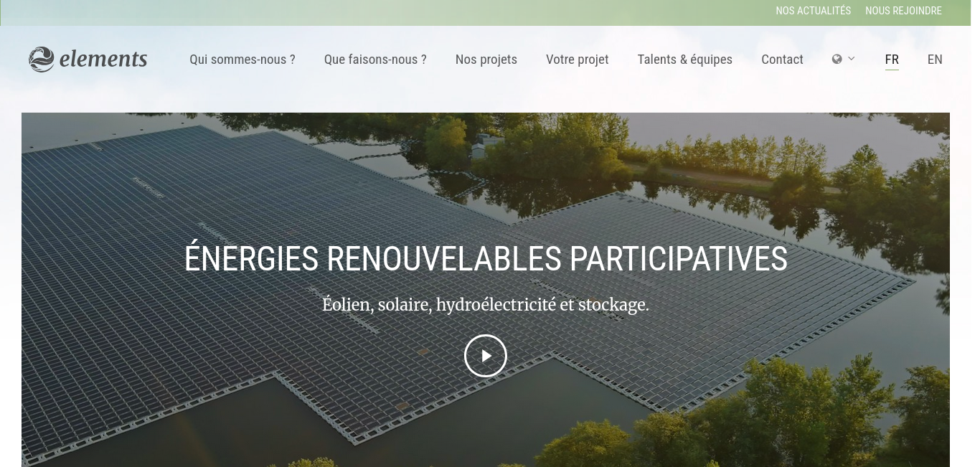980x467 pixels.
Task: Open the "Votre projet" menu item
Action: pyautogui.click(x=578, y=60)
